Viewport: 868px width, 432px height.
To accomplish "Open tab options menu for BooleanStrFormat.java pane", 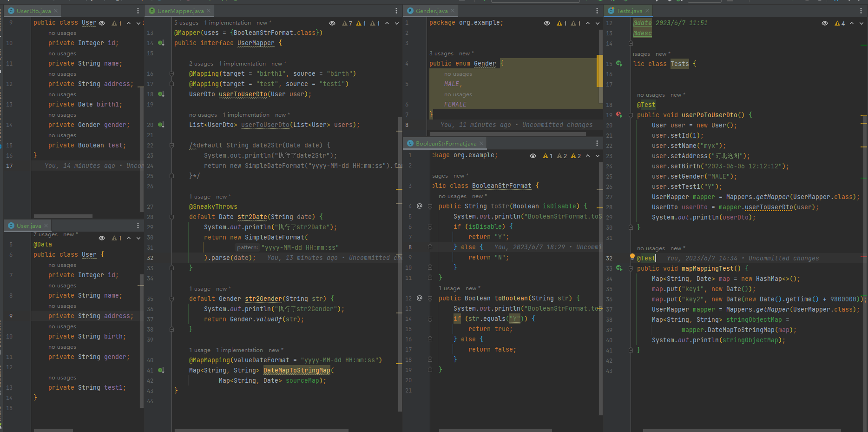I will 597,143.
